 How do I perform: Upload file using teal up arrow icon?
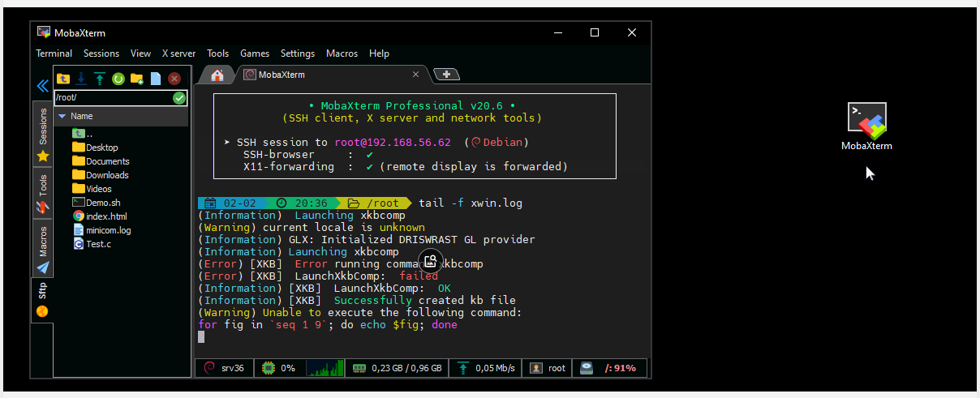click(99, 79)
